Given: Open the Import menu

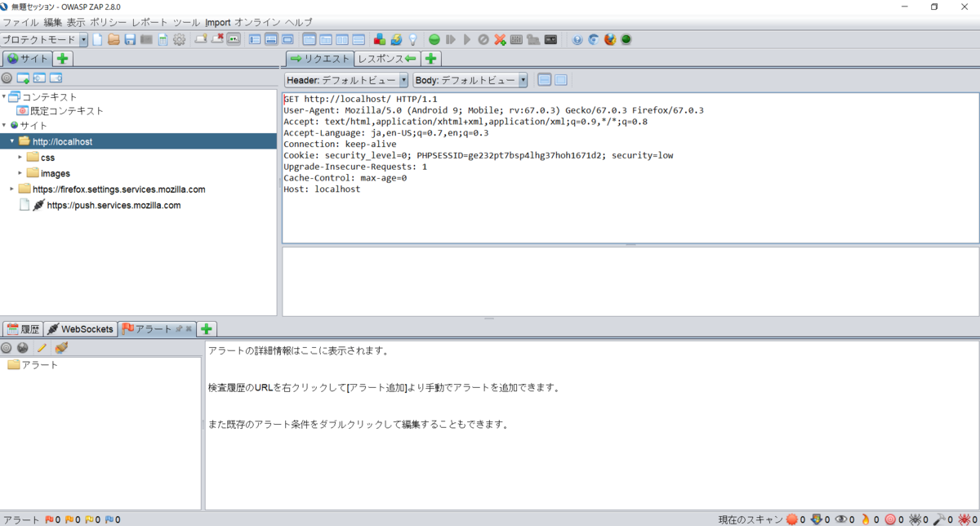Looking at the screenshot, I should pos(218,22).
